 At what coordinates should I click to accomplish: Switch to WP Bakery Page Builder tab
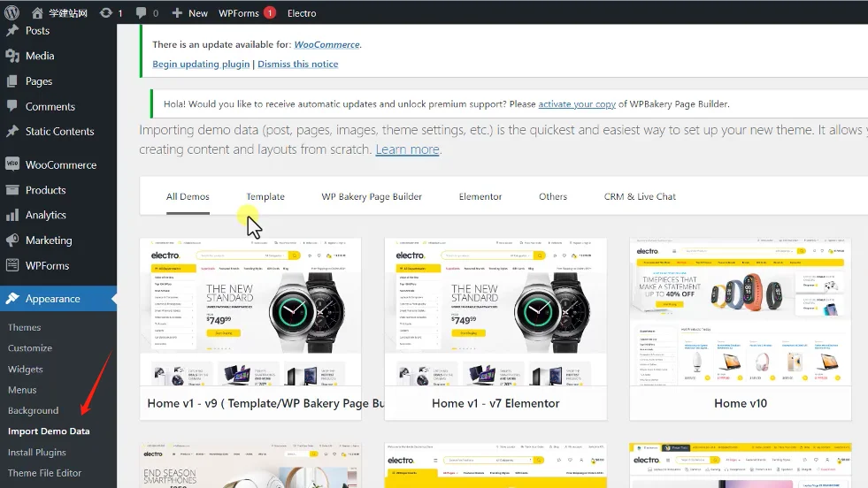point(372,196)
